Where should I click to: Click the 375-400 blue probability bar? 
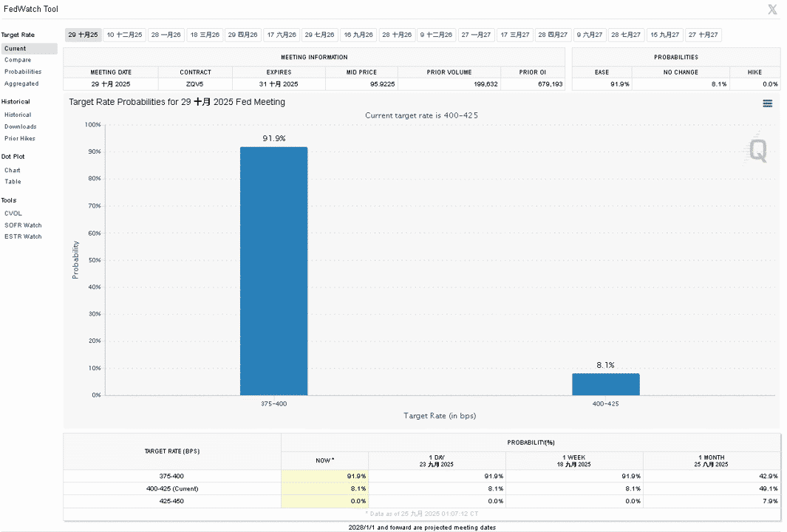point(274,271)
